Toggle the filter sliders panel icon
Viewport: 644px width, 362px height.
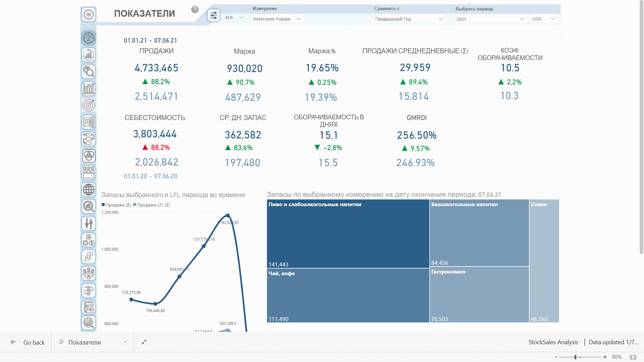tap(214, 15)
